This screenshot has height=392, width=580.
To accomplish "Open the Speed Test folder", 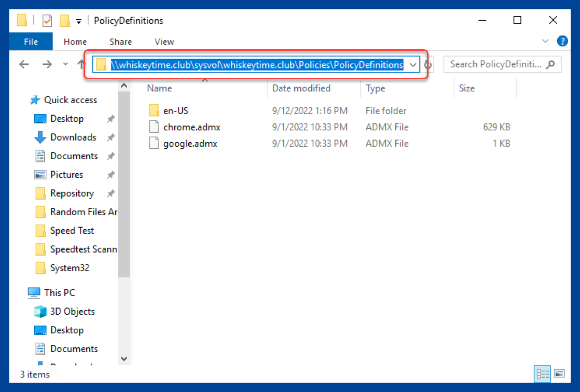I will coord(72,231).
